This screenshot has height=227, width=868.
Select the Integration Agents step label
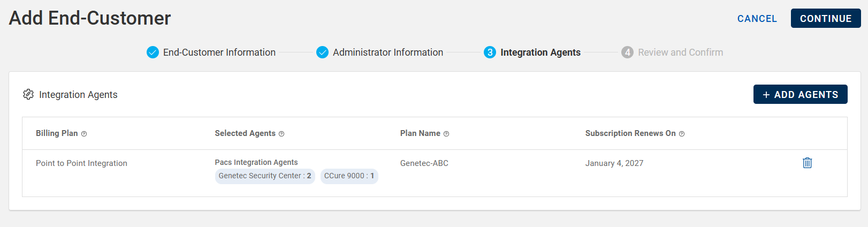(540, 52)
